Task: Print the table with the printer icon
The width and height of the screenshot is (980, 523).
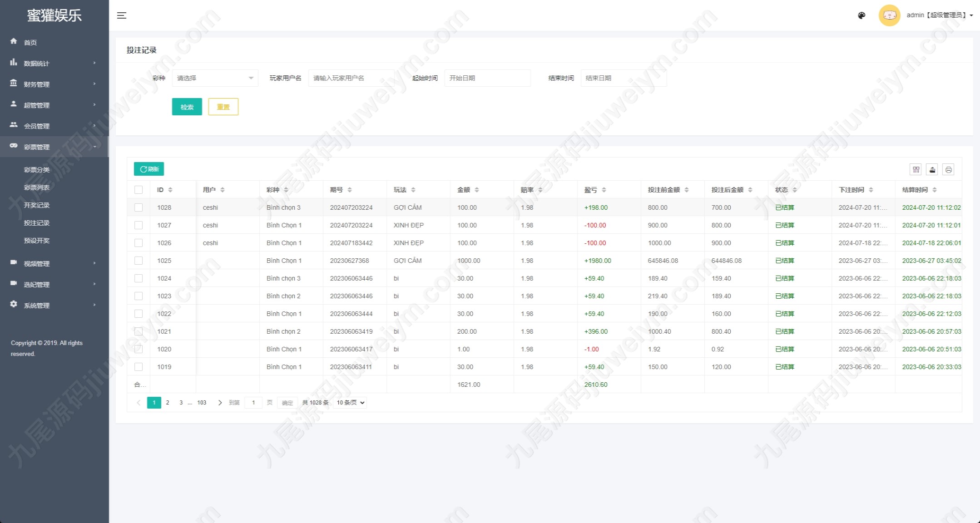Action: pos(948,170)
